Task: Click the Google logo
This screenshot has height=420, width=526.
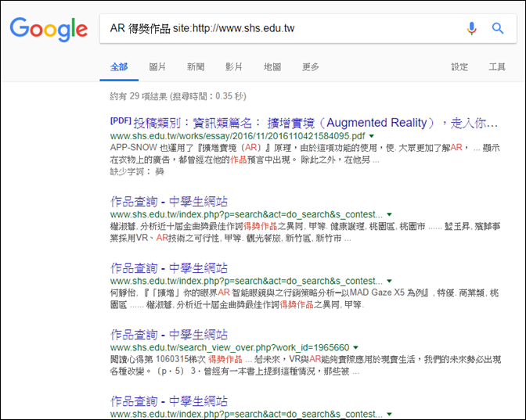Action: [49, 30]
